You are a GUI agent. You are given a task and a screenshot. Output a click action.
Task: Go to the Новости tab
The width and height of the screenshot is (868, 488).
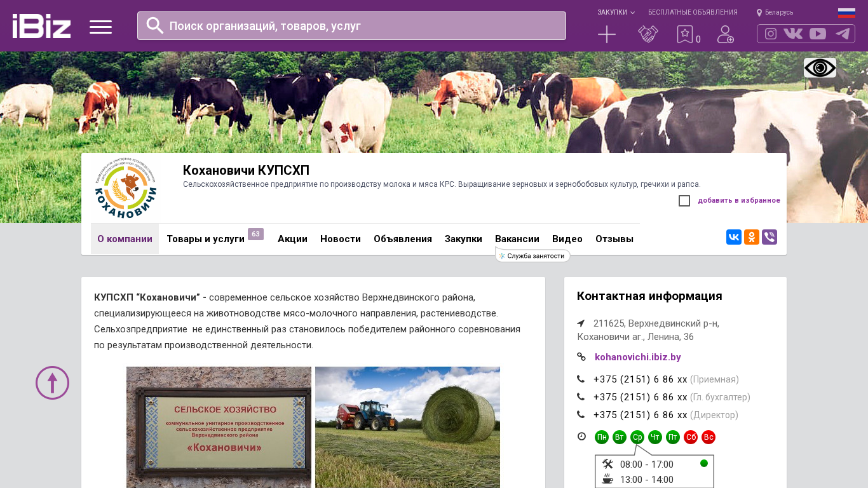341,239
